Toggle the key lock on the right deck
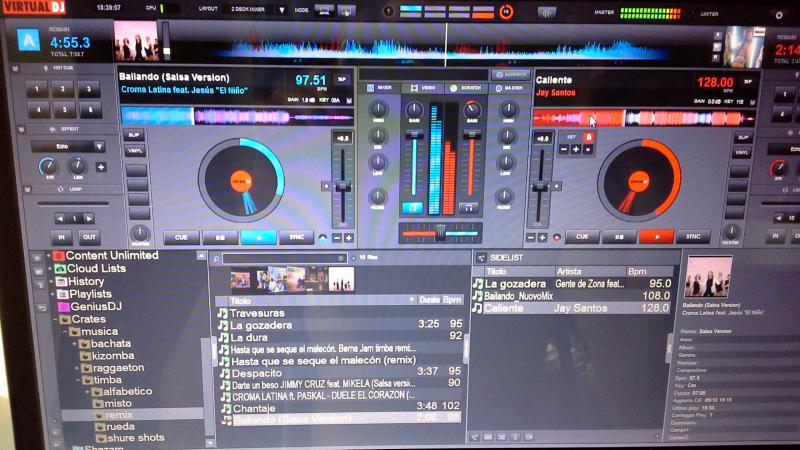The image size is (800, 450). click(x=588, y=137)
